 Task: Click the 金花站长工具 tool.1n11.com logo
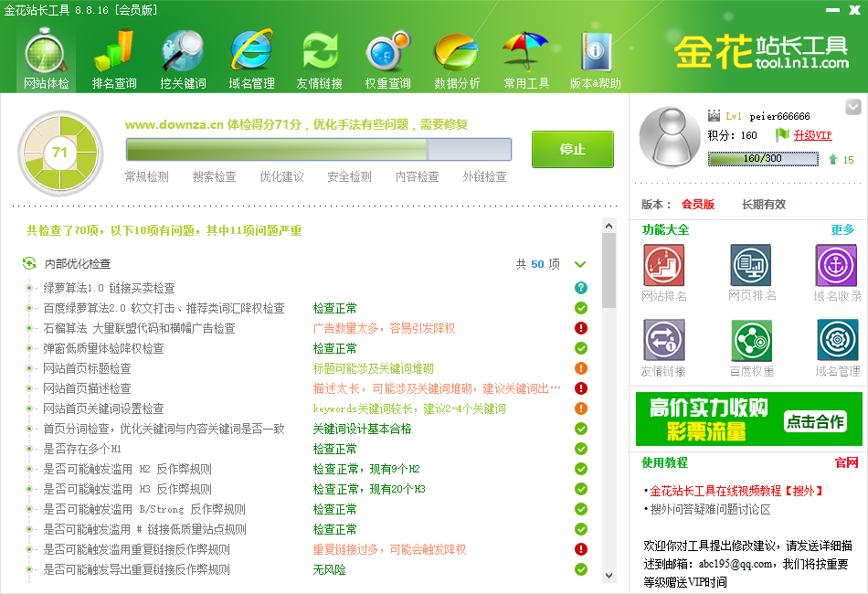[761, 53]
